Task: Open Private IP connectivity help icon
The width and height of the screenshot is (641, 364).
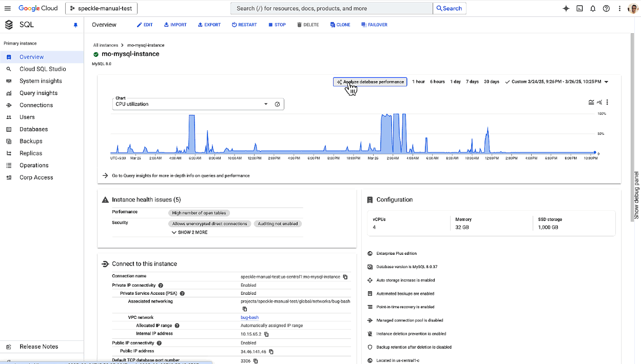Action: 161,285
